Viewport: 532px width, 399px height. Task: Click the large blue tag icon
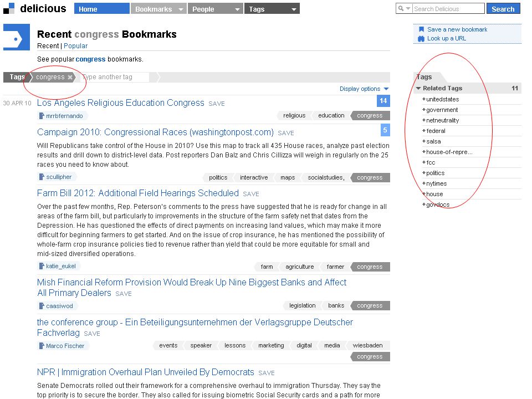17,37
